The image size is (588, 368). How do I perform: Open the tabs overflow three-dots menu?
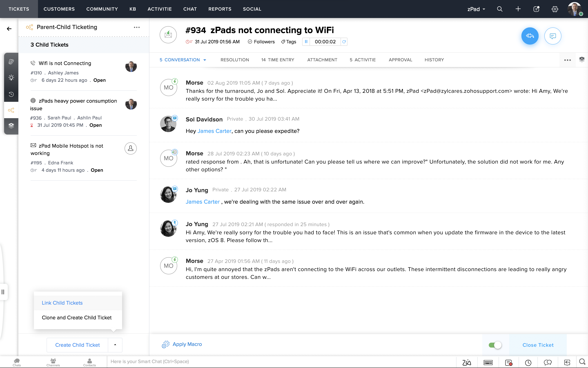click(568, 60)
